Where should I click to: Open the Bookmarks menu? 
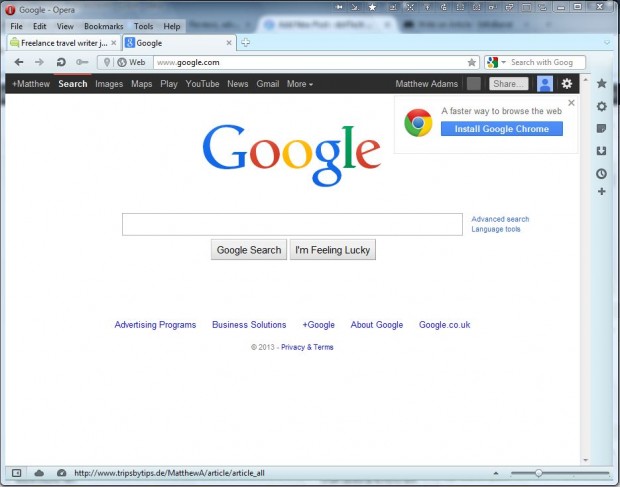click(x=104, y=26)
